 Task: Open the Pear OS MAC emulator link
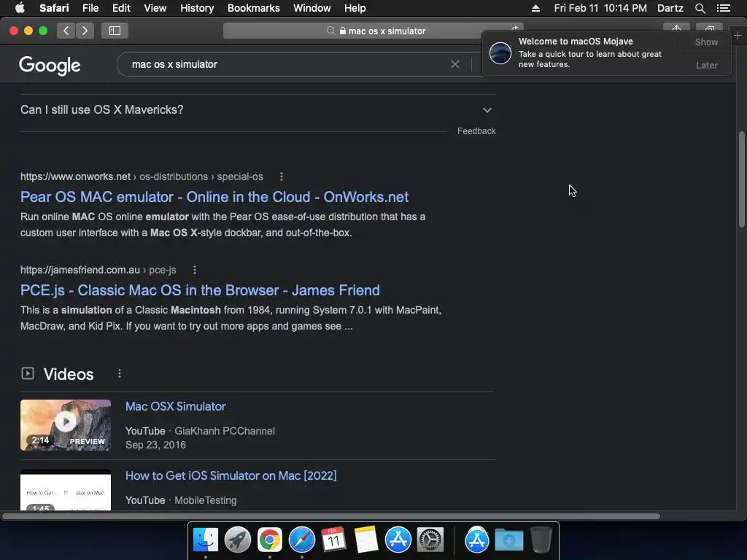click(x=214, y=197)
